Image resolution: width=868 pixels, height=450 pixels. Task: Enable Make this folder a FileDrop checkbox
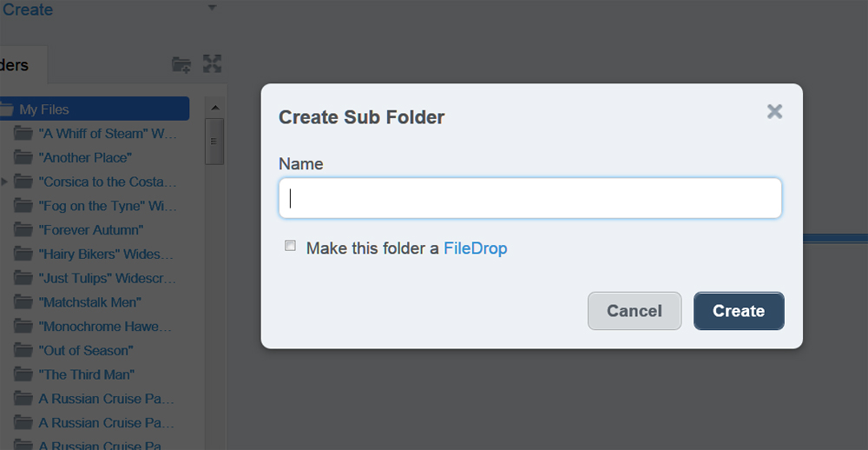pos(290,246)
